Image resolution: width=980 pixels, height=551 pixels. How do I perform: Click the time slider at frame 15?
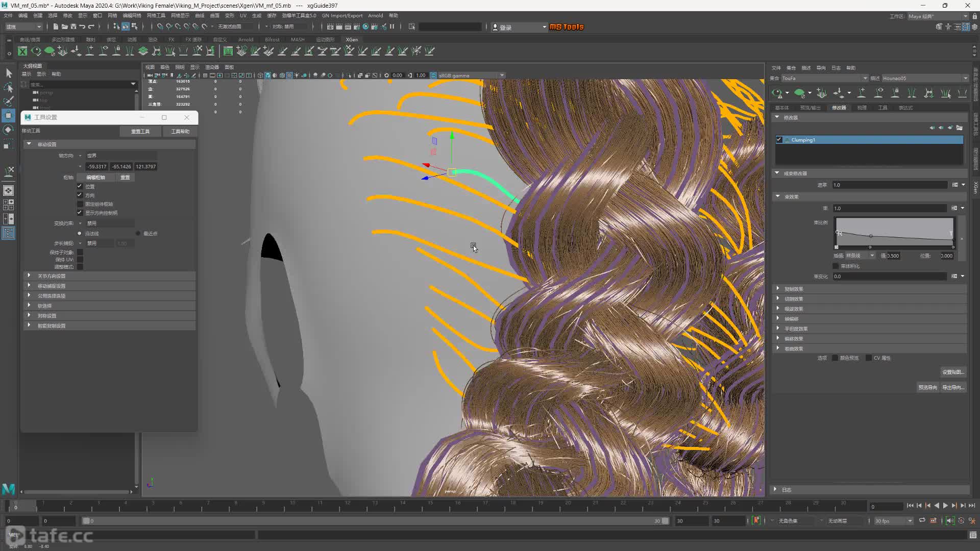pyautogui.click(x=430, y=506)
